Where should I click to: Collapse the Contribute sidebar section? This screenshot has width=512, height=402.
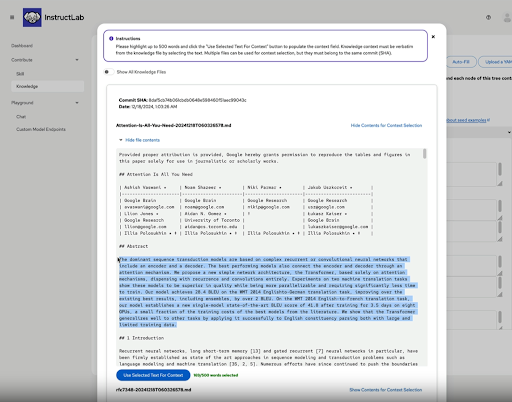click(77, 60)
